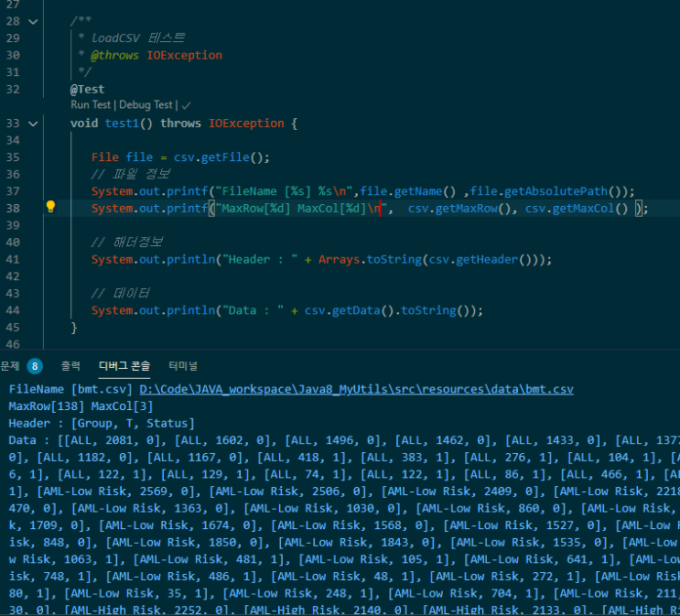This screenshot has width=680, height=616.
Task: Click the @Test annotation
Action: coord(87,90)
